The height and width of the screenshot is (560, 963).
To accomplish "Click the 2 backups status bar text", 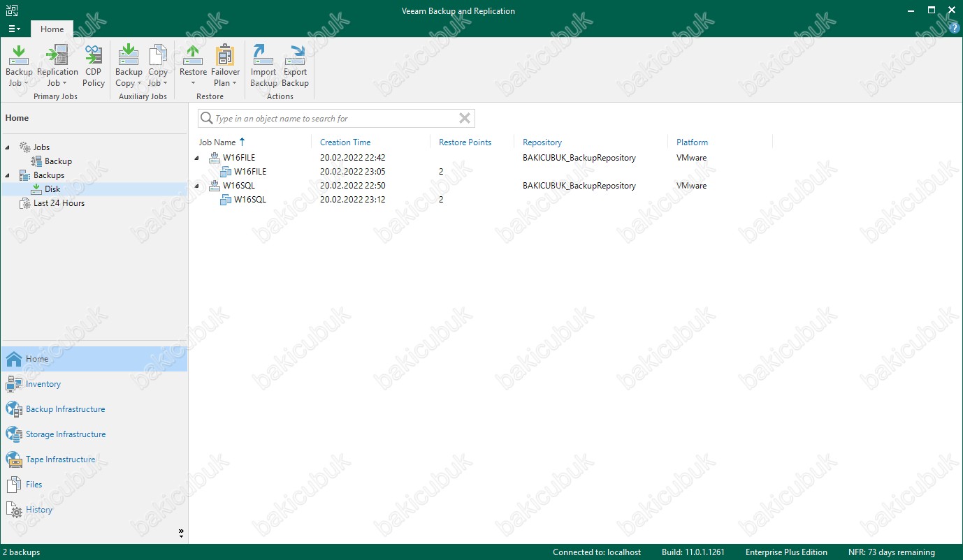I will [x=21, y=552].
